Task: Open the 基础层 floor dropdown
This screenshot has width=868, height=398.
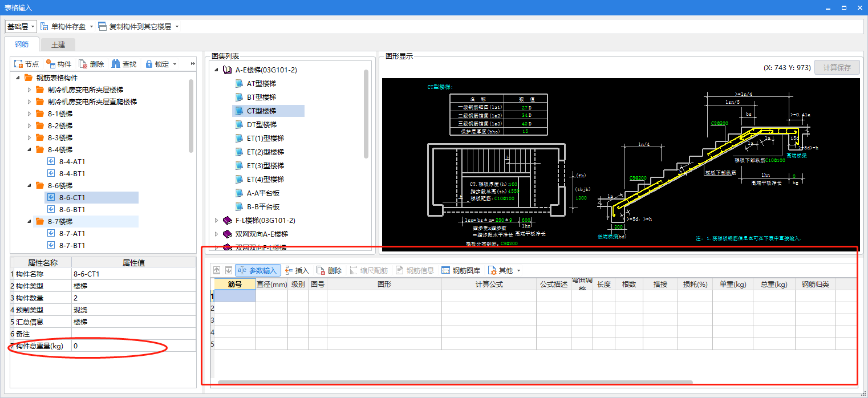Action: click(x=21, y=26)
